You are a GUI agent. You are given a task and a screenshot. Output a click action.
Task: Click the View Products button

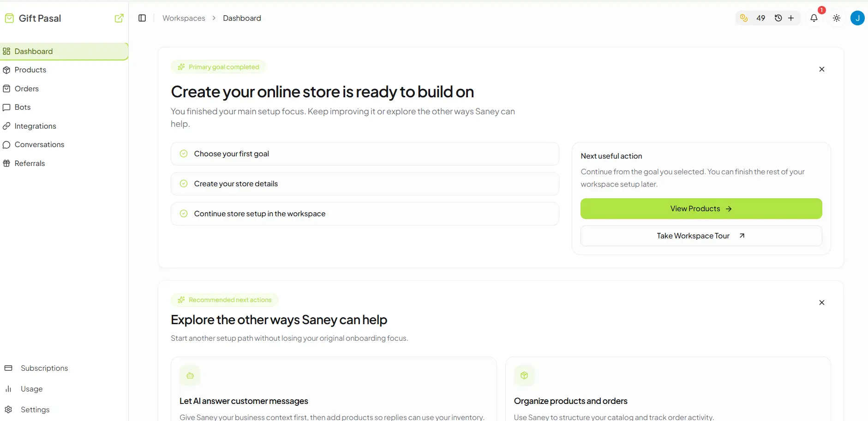tap(701, 208)
